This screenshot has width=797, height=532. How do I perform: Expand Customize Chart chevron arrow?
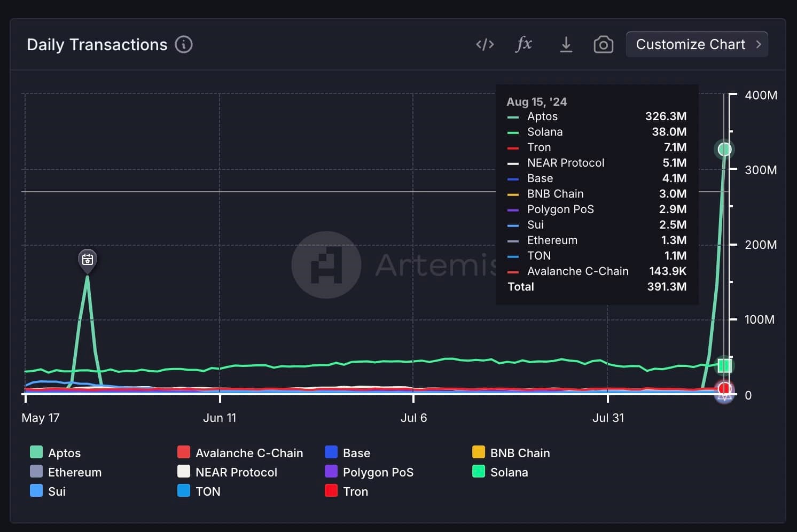pyautogui.click(x=758, y=44)
